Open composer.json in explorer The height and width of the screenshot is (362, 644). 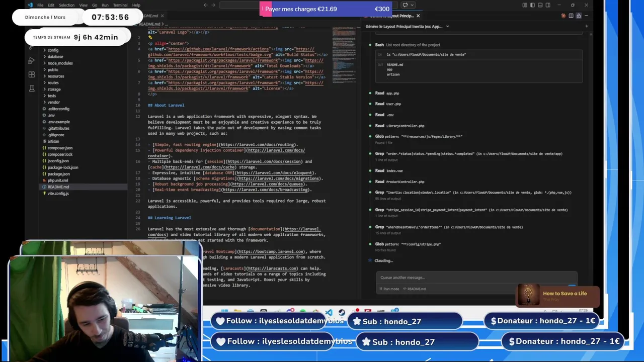tap(60, 148)
